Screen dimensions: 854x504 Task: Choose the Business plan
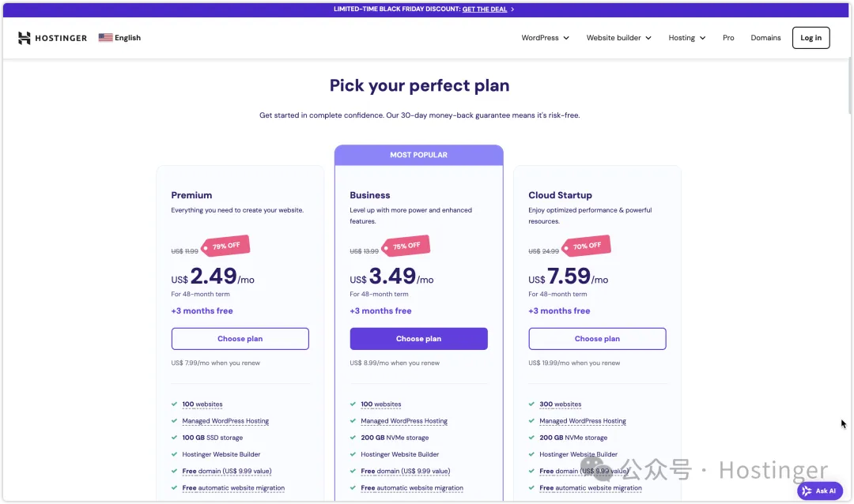coord(418,339)
